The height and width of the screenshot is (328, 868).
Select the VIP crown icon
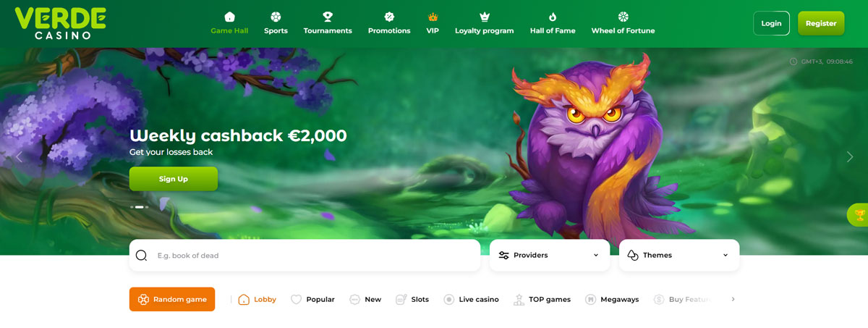pyautogui.click(x=433, y=17)
